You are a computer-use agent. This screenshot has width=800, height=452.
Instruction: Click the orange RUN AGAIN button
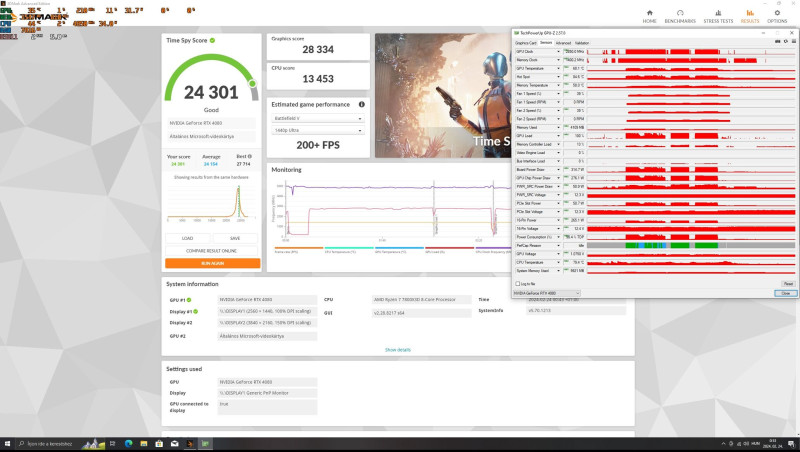(212, 263)
